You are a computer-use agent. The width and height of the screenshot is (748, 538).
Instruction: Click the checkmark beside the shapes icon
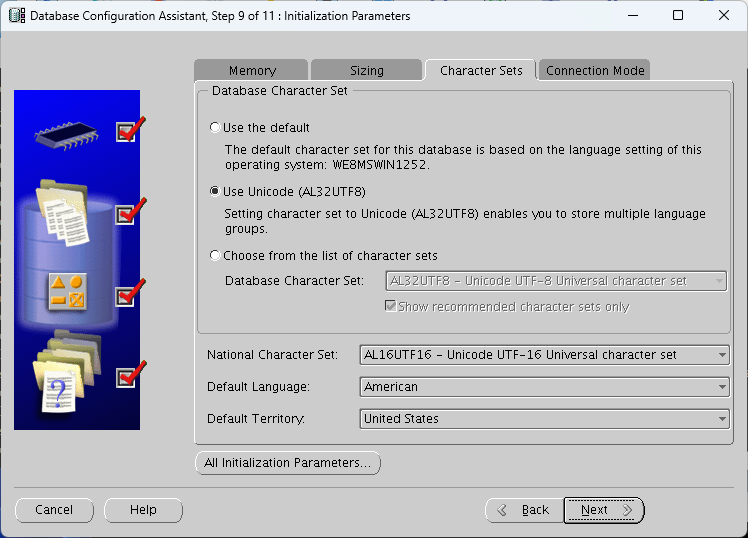(x=130, y=293)
